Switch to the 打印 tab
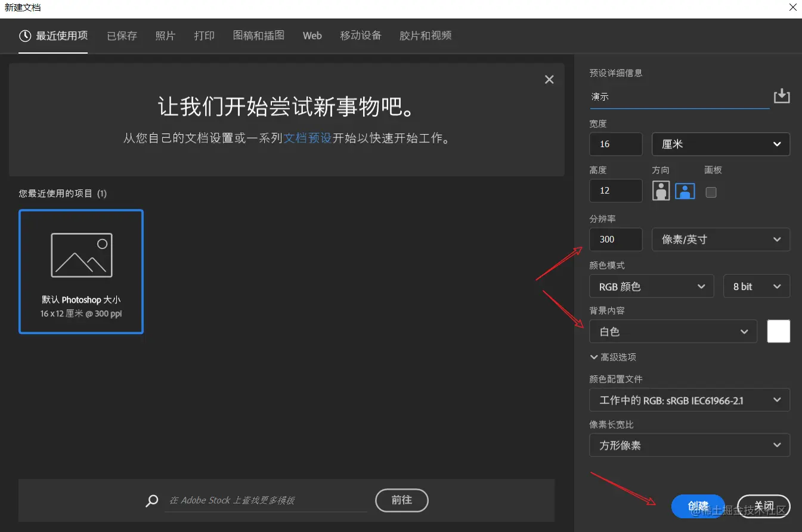The height and width of the screenshot is (532, 802). [204, 36]
